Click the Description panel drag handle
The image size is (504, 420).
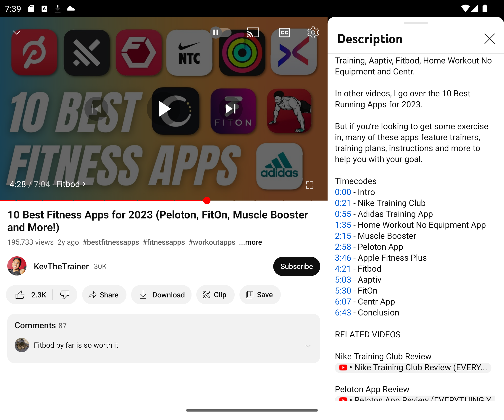tap(416, 23)
